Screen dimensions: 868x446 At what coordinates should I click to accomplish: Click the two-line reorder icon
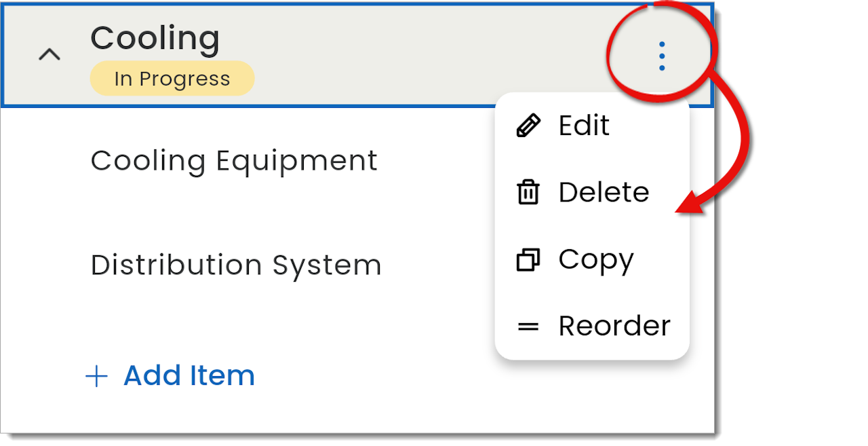(528, 327)
